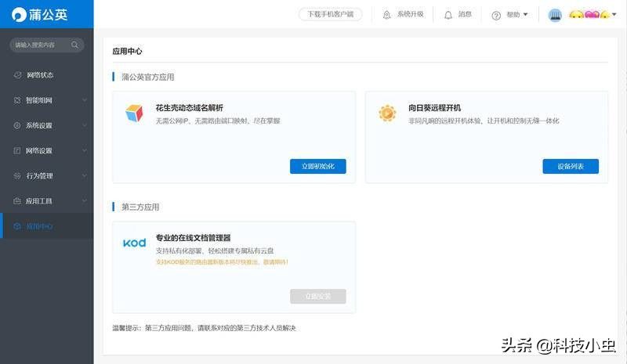The width and height of the screenshot is (627, 364).
Task: Expand the 智能组网 chevron
Action: point(85,100)
